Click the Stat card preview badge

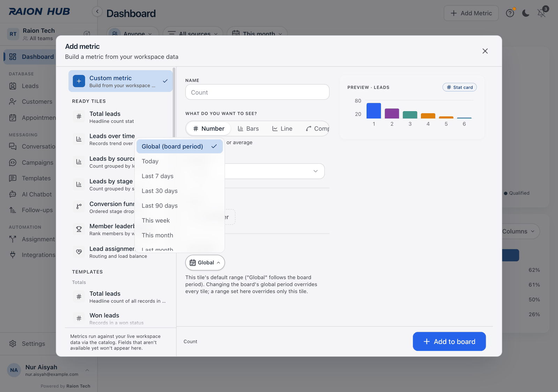pyautogui.click(x=460, y=87)
